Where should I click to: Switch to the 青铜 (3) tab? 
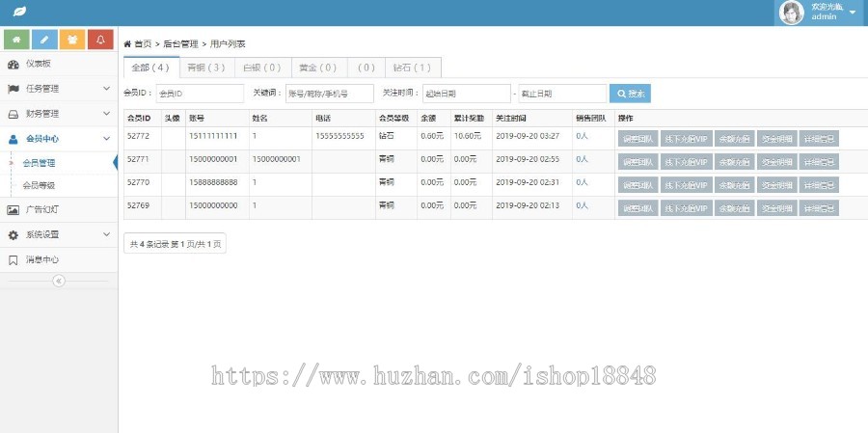(x=206, y=68)
